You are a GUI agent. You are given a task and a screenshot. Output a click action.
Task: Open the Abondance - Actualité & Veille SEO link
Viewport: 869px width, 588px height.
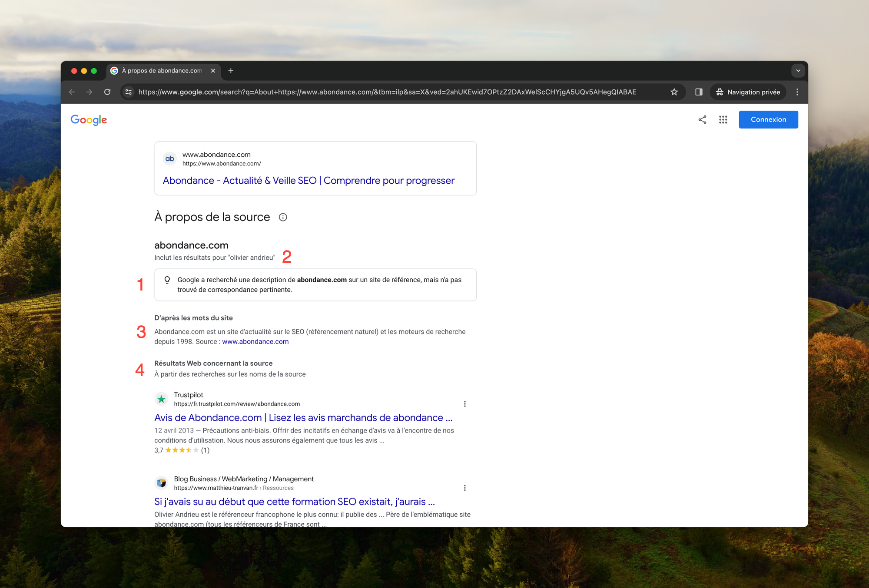pos(308,181)
